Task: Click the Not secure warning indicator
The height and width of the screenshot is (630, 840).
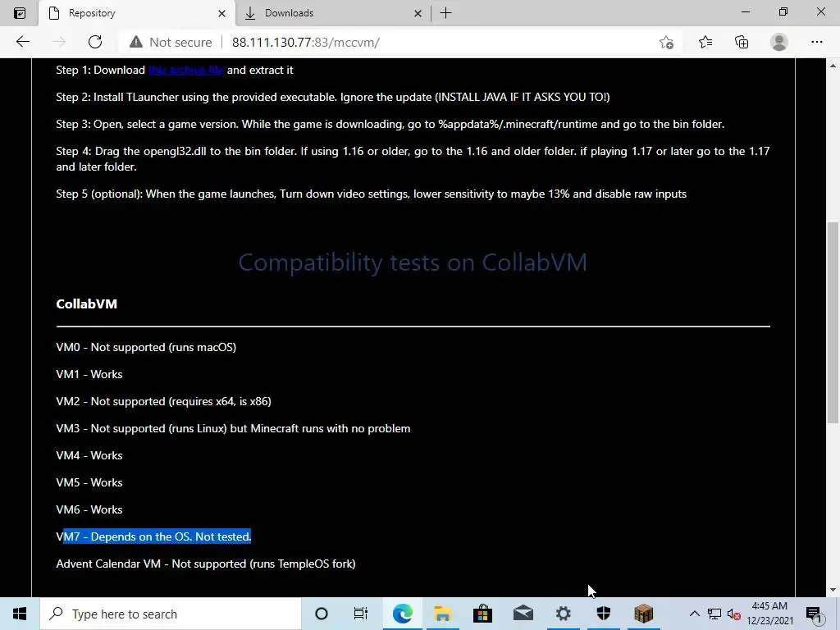Action: 171,43
